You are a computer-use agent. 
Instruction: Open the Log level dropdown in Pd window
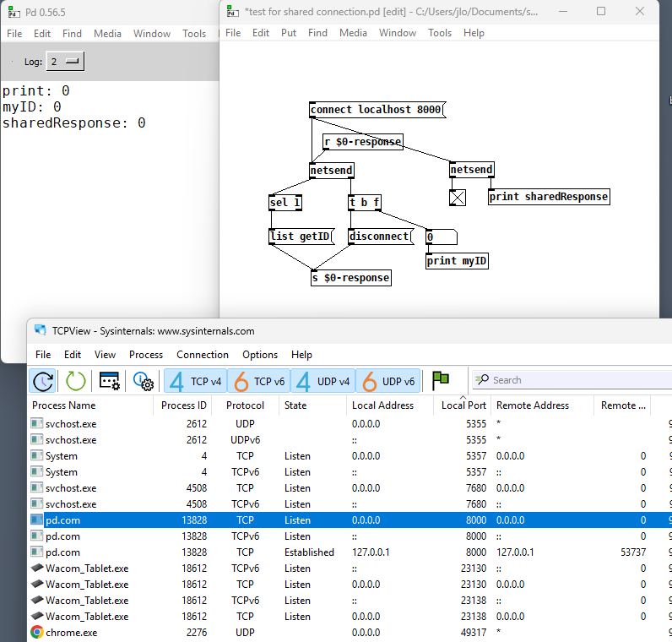click(65, 62)
